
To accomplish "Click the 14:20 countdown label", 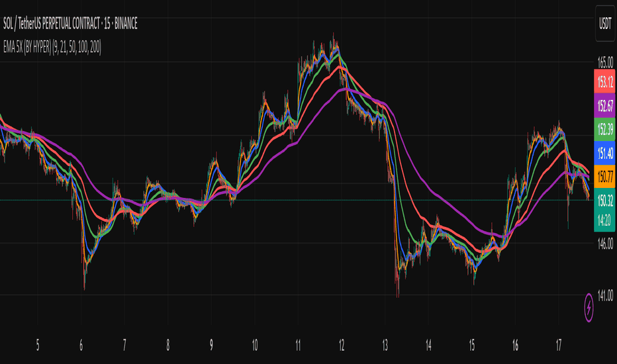I will tap(605, 220).
